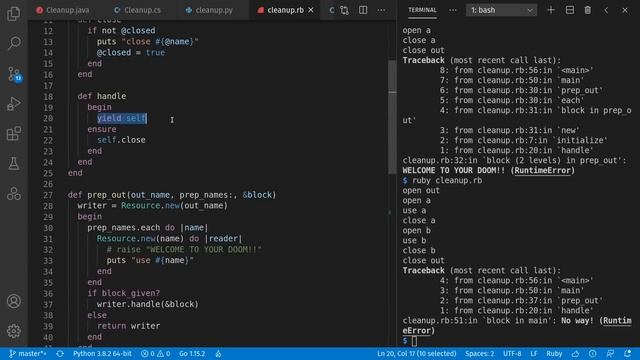Open the Testing flask view
The height and width of the screenshot is (360, 640).
(x=13, y=163)
